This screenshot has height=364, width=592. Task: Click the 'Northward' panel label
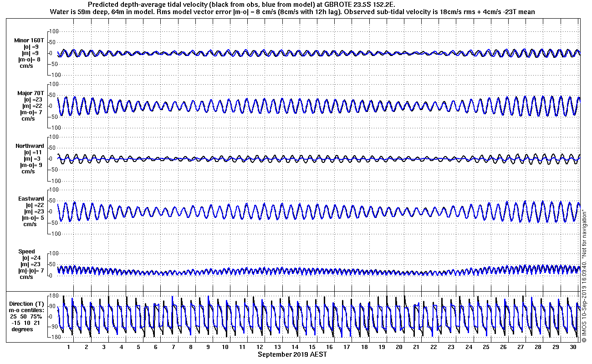(x=30, y=146)
